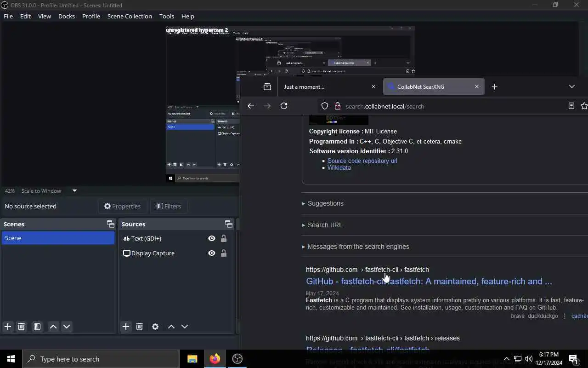The width and height of the screenshot is (588, 368).
Task: Open list all tabs chevron
Action: point(571,86)
